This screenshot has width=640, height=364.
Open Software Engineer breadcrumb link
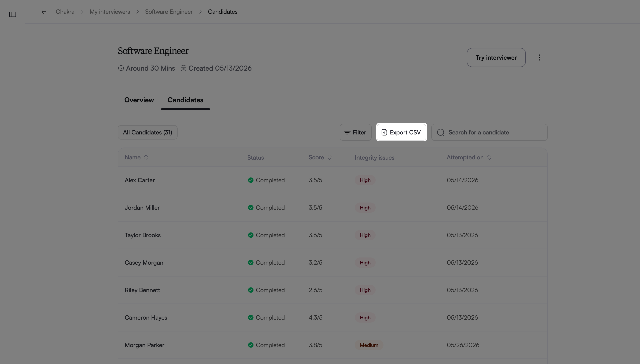pos(169,12)
